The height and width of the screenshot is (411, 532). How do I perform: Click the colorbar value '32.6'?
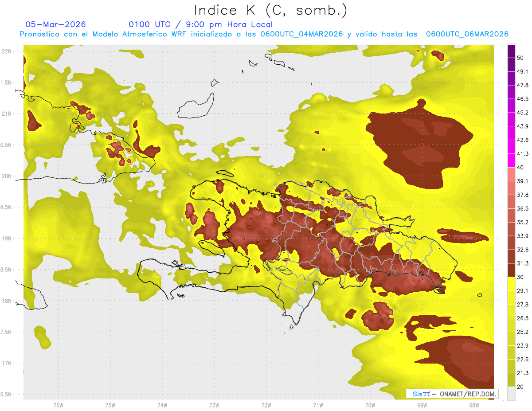(x=523, y=250)
